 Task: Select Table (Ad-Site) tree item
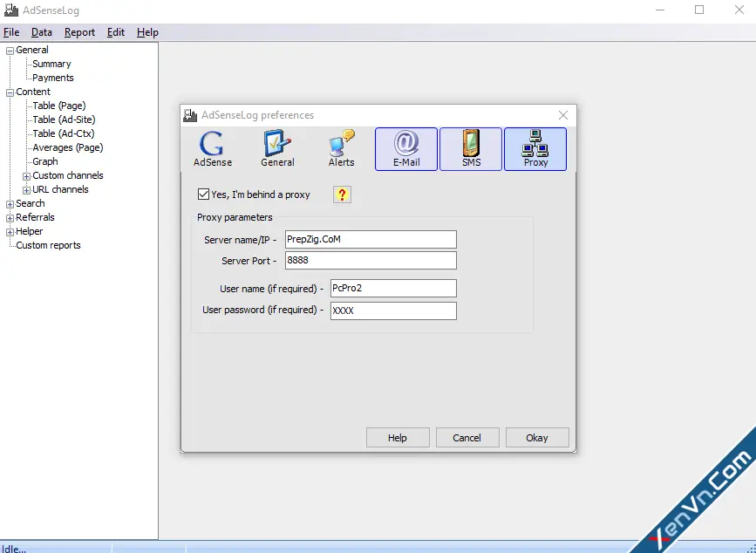pyautogui.click(x=65, y=119)
